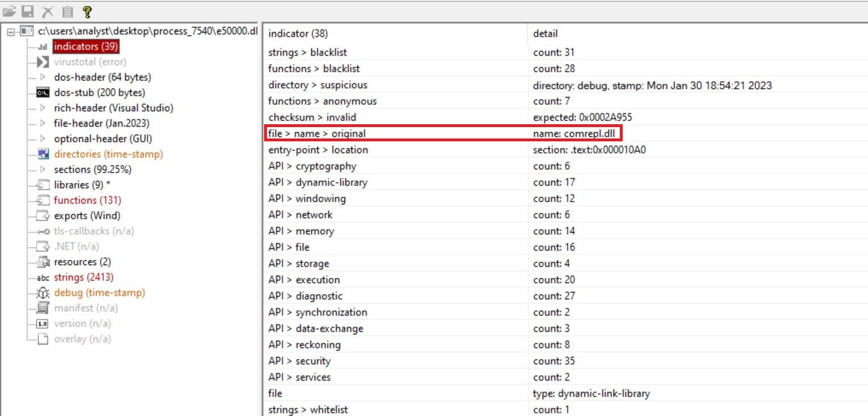
Task: Collapse the root e50000.dll tree node
Action: (11, 31)
